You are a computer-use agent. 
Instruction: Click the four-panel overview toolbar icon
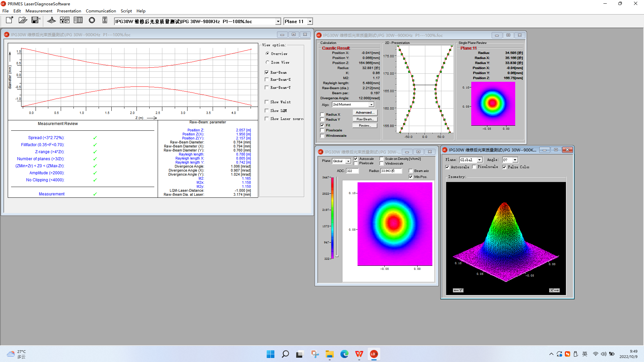65,20
